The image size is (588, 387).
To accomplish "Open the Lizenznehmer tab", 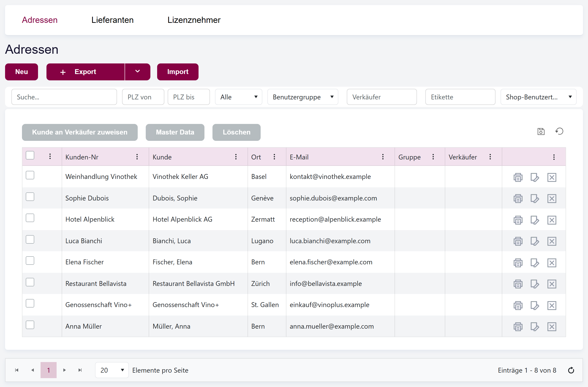I will tap(194, 20).
